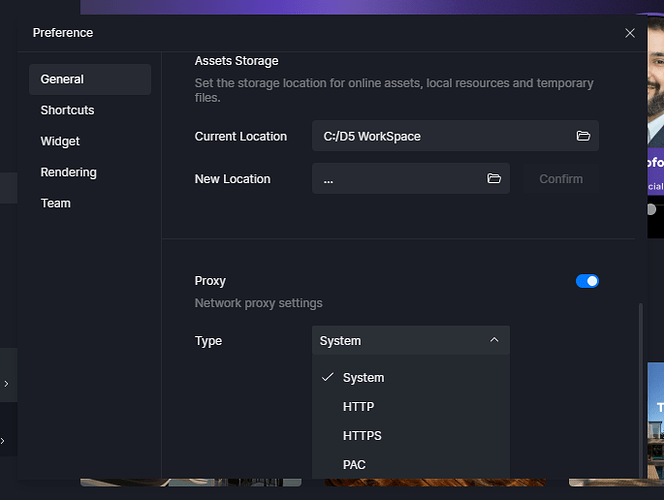This screenshot has height=500, width=664.
Task: Select the checked System proxy option
Action: [x=363, y=378]
